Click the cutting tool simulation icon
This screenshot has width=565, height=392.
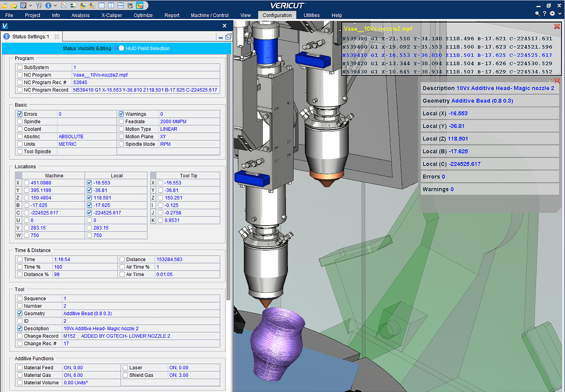[x=83, y=5]
